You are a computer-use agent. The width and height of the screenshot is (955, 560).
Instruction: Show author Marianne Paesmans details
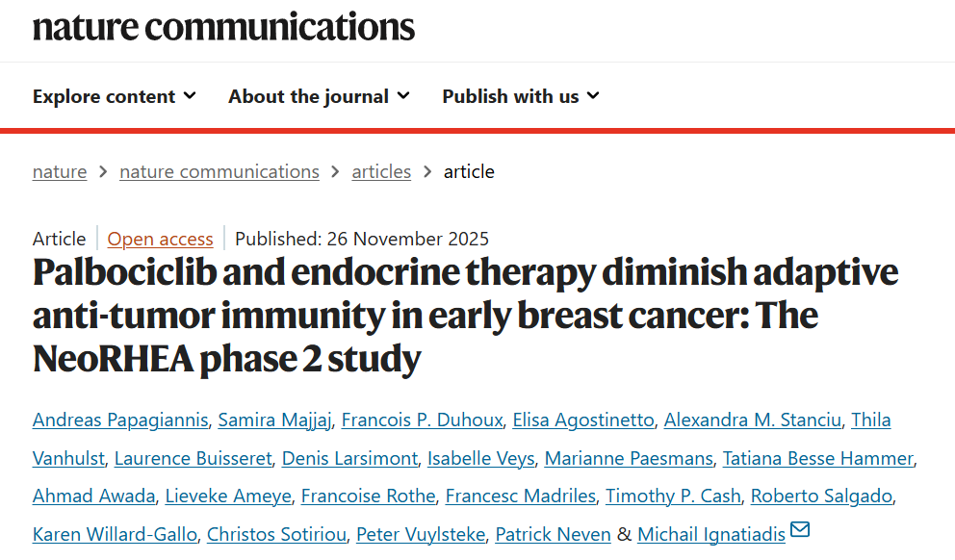click(629, 459)
